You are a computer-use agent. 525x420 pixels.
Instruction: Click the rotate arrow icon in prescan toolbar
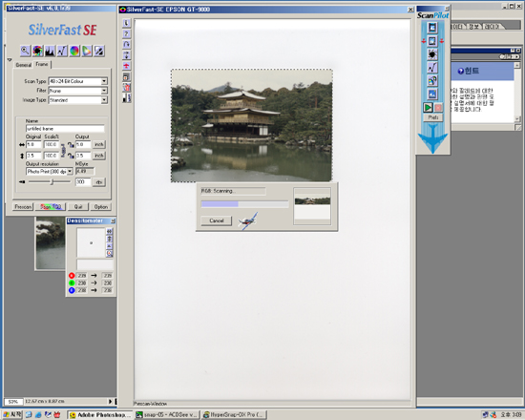pyautogui.click(x=127, y=44)
